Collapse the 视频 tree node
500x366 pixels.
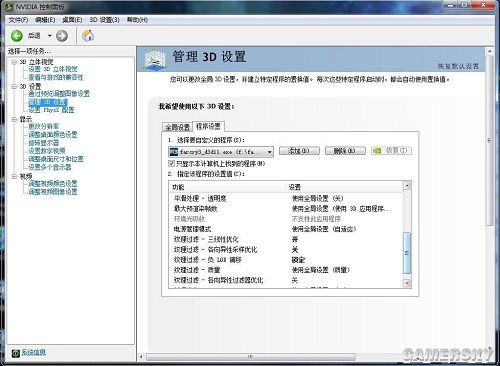click(x=14, y=176)
